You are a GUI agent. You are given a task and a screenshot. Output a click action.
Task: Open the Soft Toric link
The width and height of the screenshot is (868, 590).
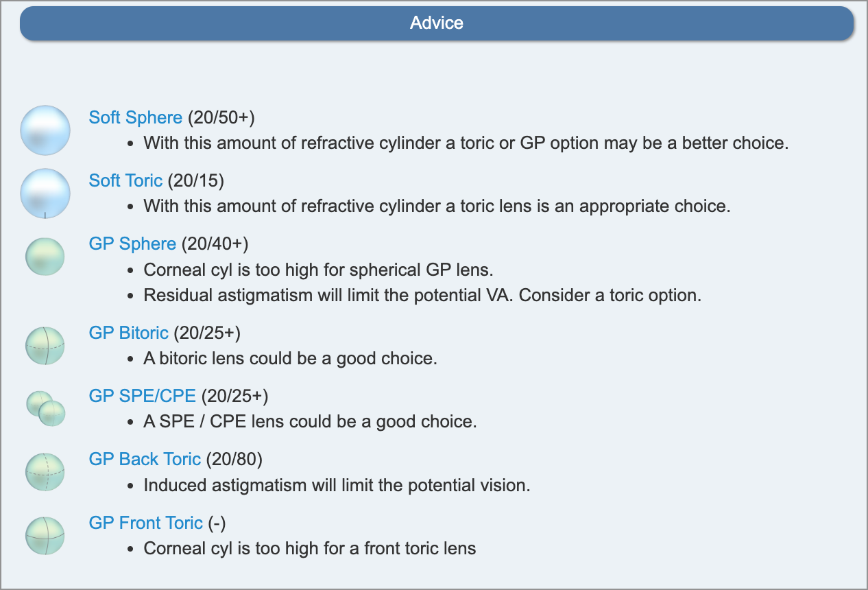pos(125,180)
